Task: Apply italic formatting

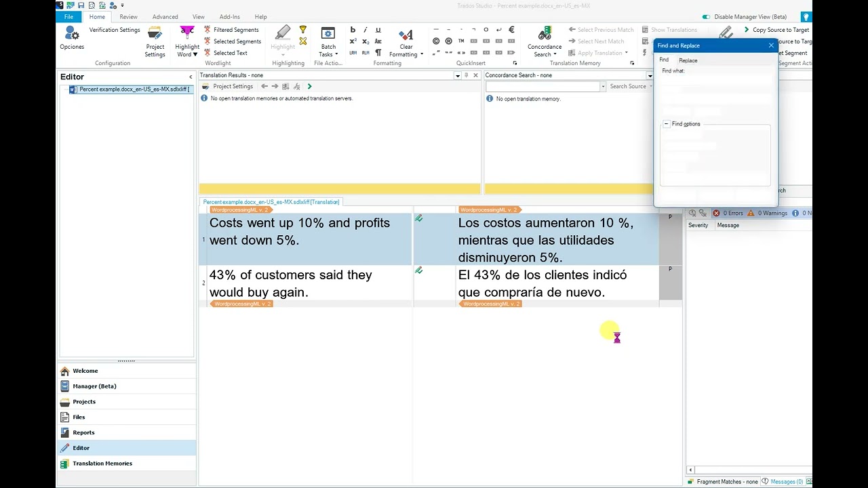Action: tap(366, 30)
